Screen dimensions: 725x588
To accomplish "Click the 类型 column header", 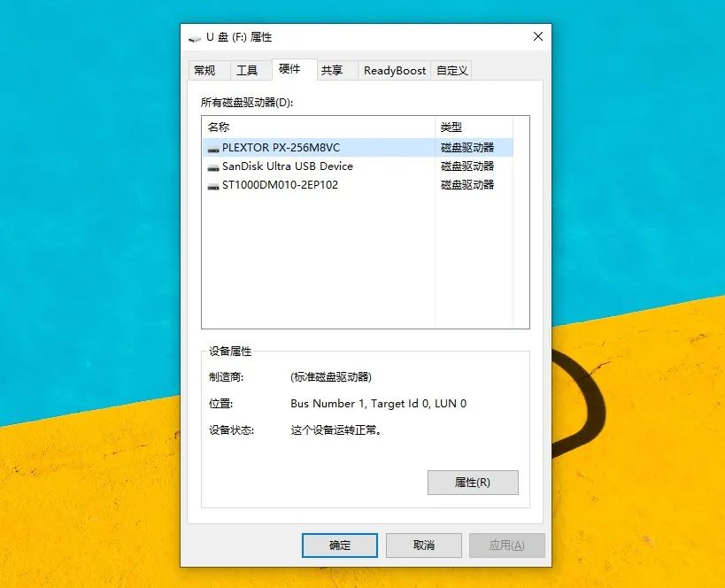I will click(x=474, y=127).
